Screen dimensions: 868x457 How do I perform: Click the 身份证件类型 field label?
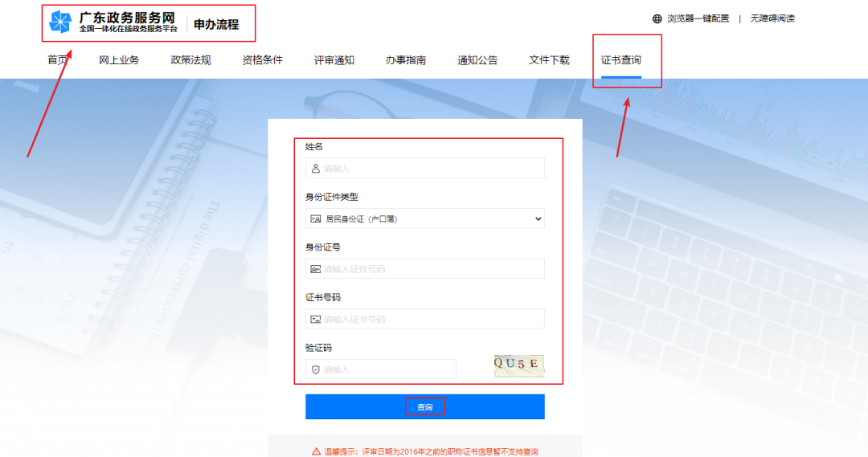[x=332, y=198]
